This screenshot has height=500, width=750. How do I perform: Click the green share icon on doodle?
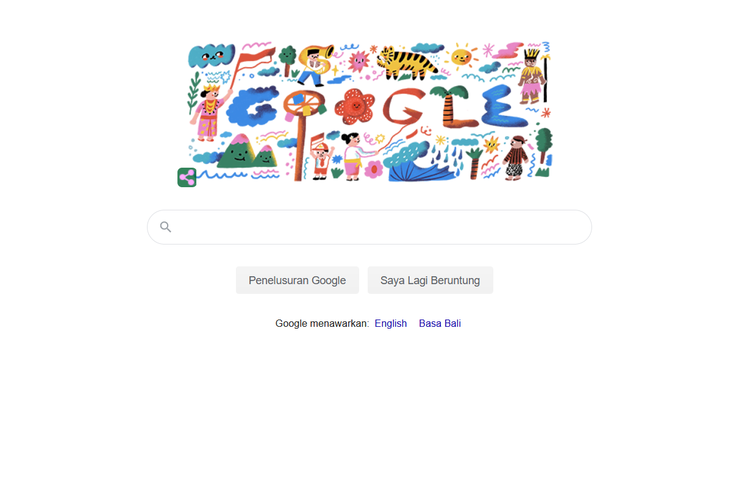coord(187,178)
